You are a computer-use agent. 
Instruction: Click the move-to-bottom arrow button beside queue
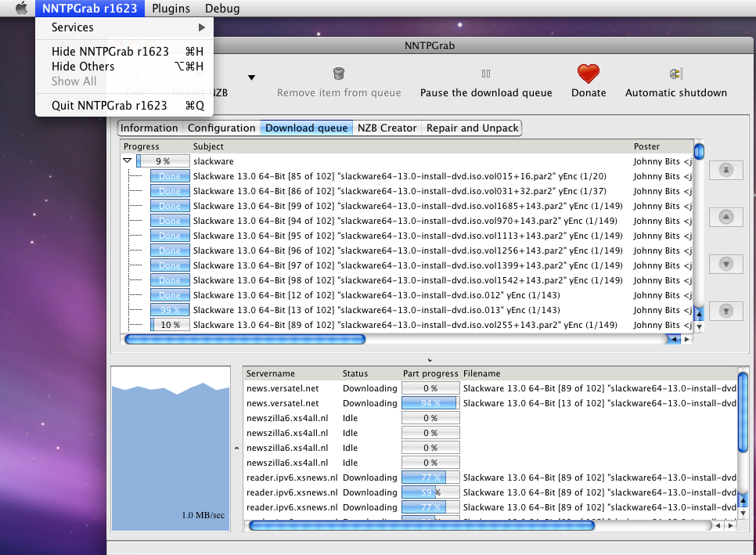pos(725,311)
